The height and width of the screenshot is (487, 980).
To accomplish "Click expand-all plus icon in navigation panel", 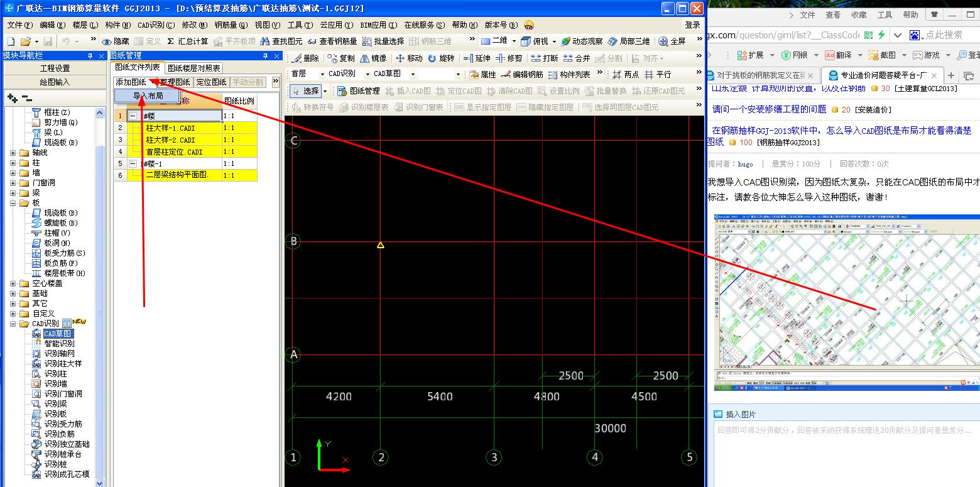I will pyautogui.click(x=13, y=98).
